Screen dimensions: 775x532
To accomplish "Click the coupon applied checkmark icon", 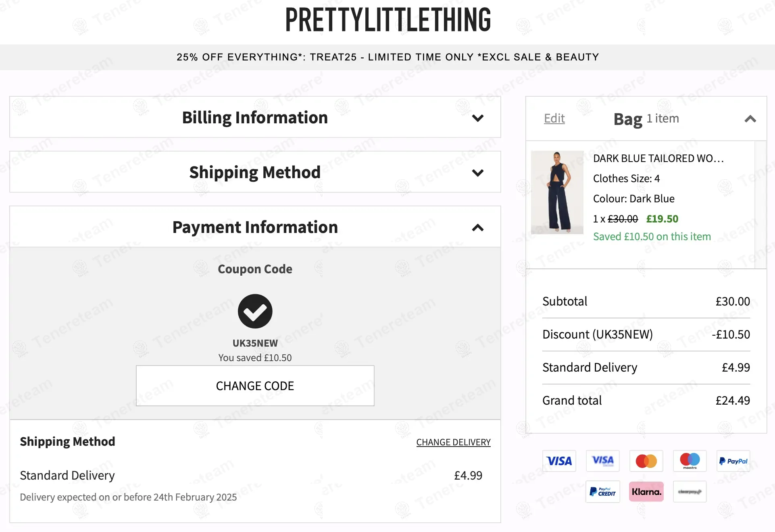I will (x=255, y=311).
